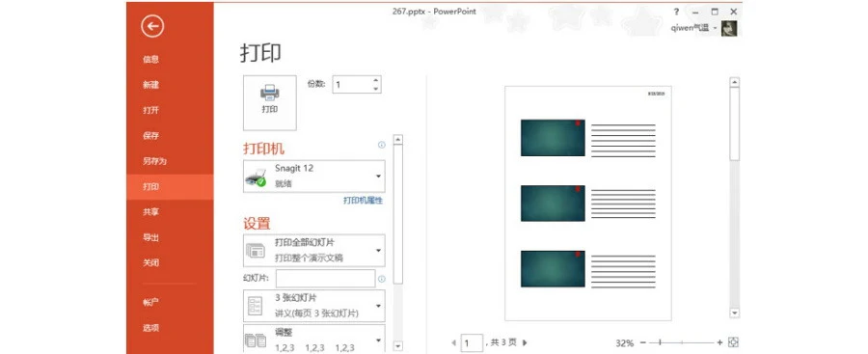Increase the copies count with up arrow
The height and width of the screenshot is (354, 868).
pyautogui.click(x=376, y=80)
